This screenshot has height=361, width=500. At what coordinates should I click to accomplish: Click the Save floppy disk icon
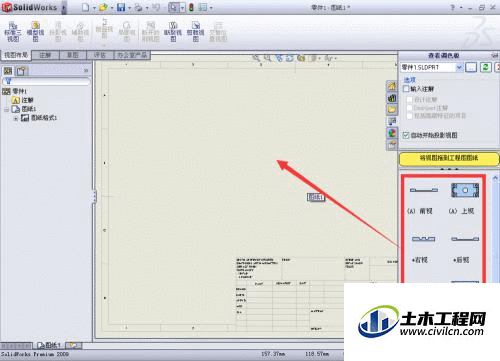pyautogui.click(x=121, y=7)
